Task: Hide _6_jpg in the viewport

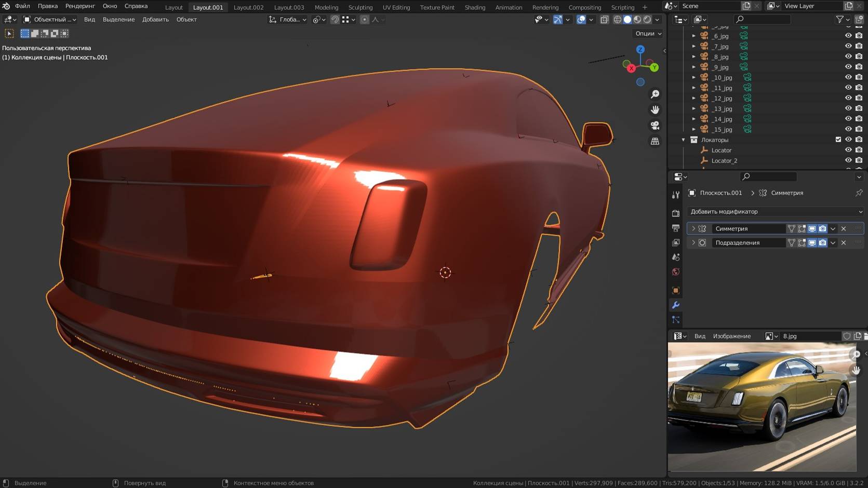Action: 848,36
